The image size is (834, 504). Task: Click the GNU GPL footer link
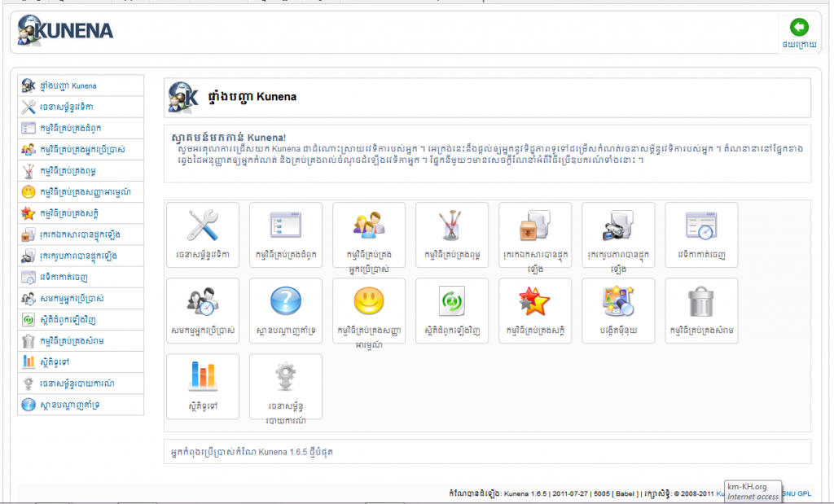(x=797, y=493)
